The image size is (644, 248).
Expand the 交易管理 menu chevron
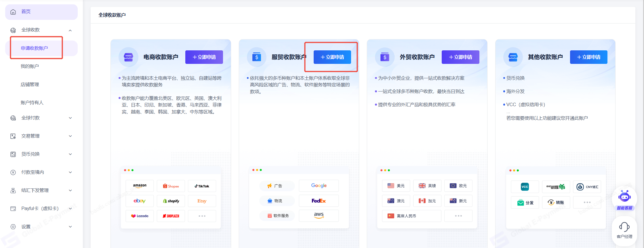[x=70, y=136]
